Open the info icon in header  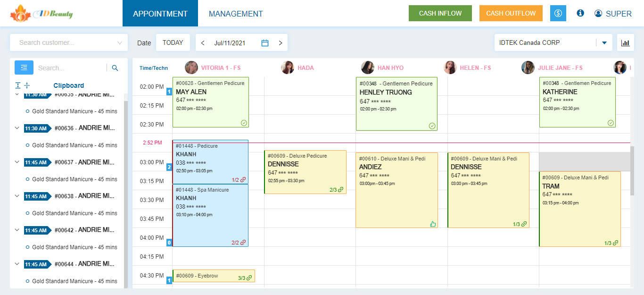(x=580, y=13)
